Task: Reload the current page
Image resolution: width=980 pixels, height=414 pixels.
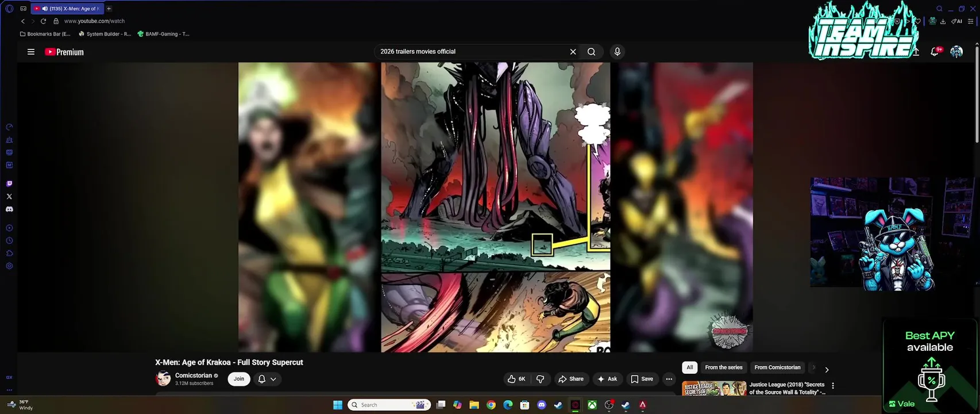Action: click(x=43, y=21)
